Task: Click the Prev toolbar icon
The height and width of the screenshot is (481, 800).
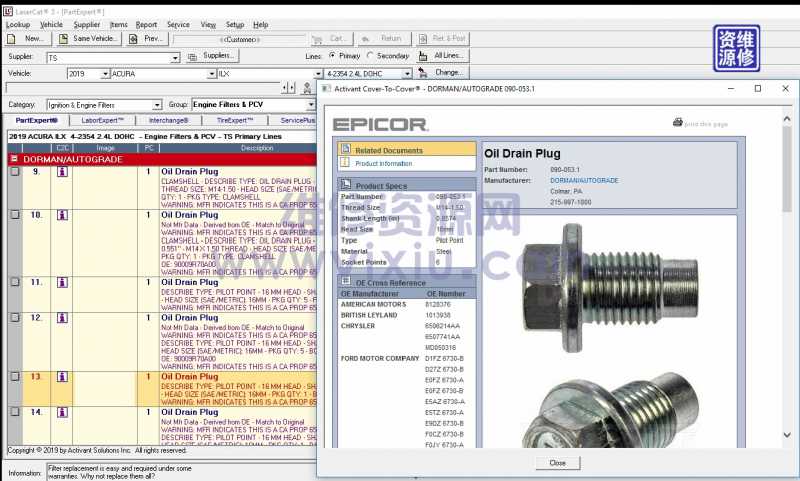Action: pos(133,39)
